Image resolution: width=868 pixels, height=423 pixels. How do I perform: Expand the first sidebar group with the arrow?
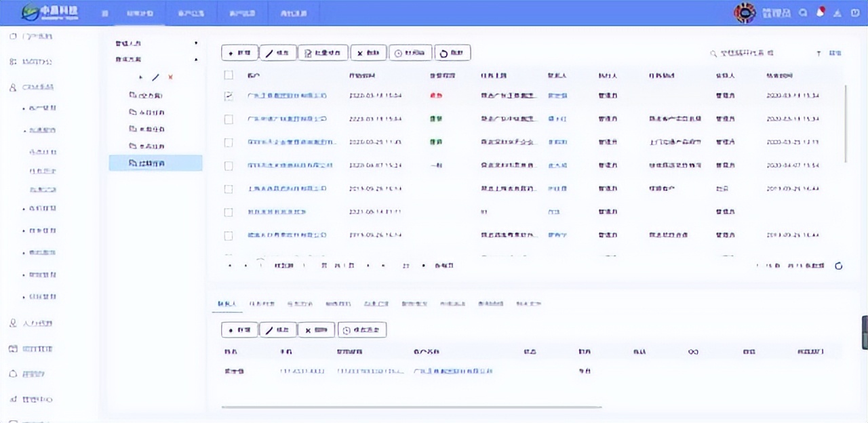pyautogui.click(x=196, y=43)
